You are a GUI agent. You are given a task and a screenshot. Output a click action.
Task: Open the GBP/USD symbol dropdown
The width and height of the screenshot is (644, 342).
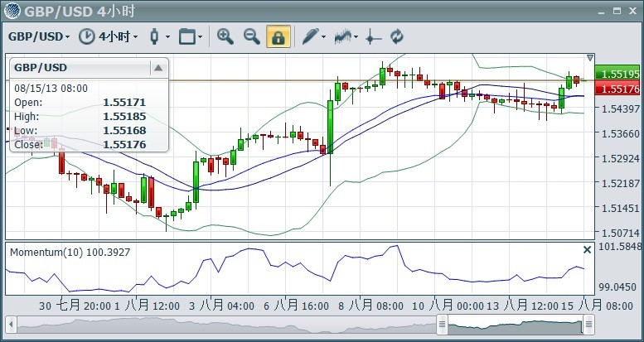(39, 37)
